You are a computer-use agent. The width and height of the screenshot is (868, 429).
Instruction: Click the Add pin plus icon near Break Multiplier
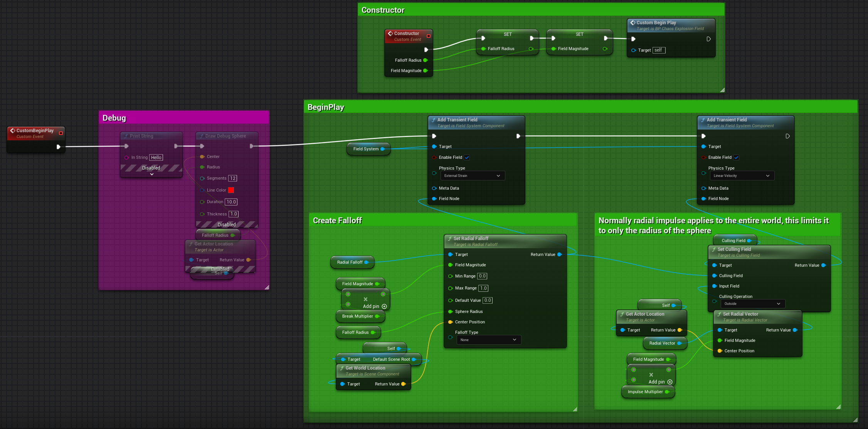[384, 306]
